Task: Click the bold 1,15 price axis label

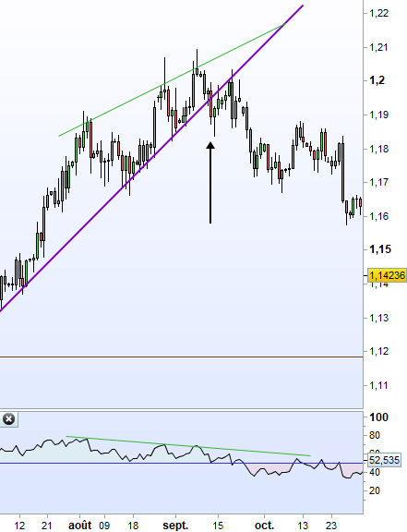Action: pyautogui.click(x=380, y=249)
